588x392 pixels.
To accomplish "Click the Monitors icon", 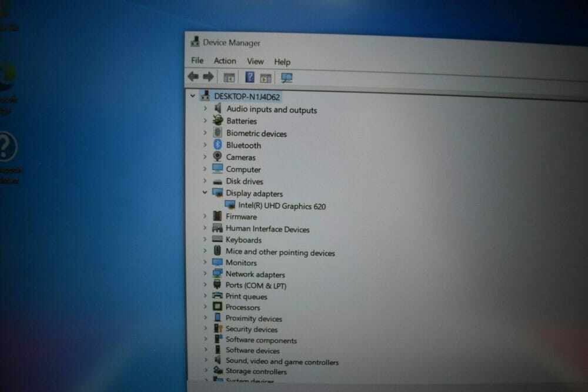I will point(218,262).
